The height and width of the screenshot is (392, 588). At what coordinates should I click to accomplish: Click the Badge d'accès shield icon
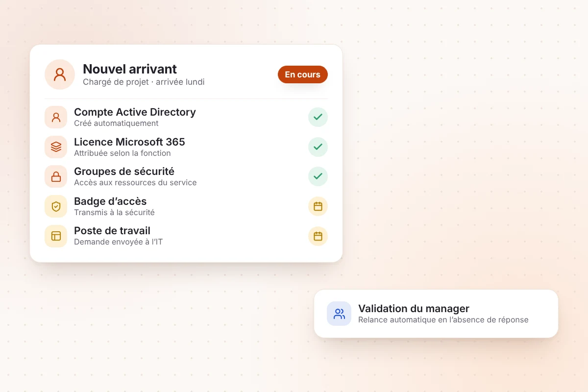coord(56,206)
